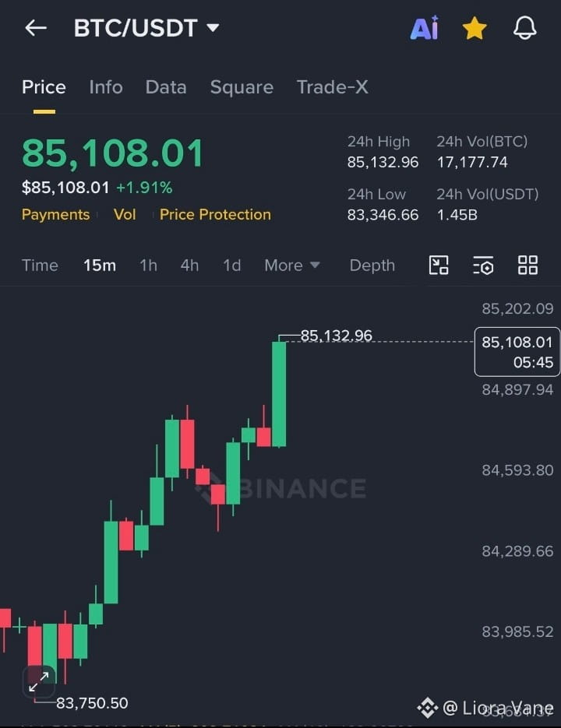Toggle the favorite star for BTC/USDT
Image resolution: width=561 pixels, height=728 pixels.
[475, 28]
